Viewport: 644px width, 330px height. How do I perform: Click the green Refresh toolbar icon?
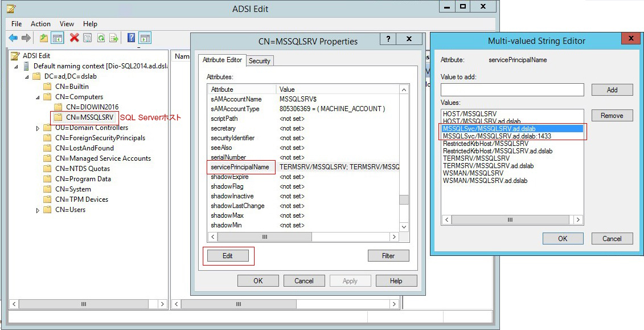point(101,38)
